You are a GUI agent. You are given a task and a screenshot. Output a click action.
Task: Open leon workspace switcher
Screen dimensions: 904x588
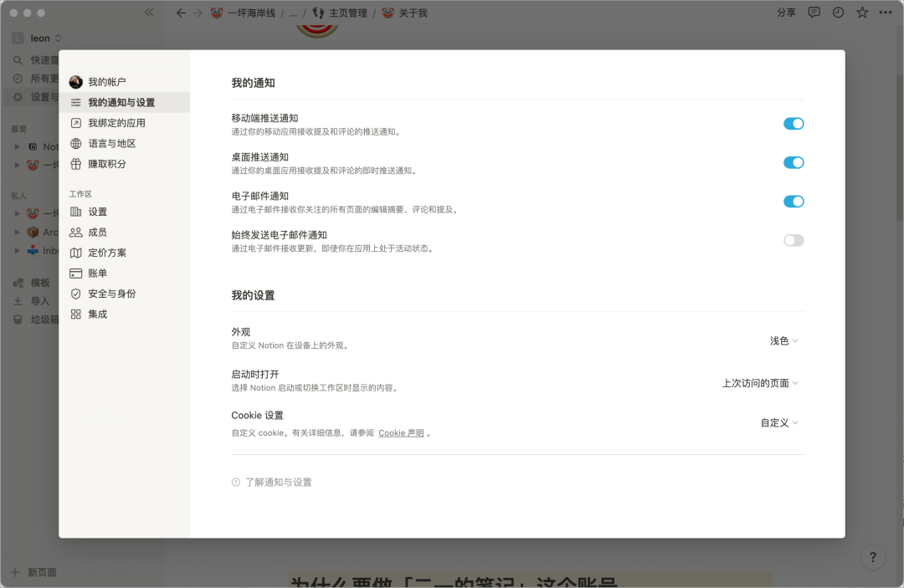tap(36, 38)
